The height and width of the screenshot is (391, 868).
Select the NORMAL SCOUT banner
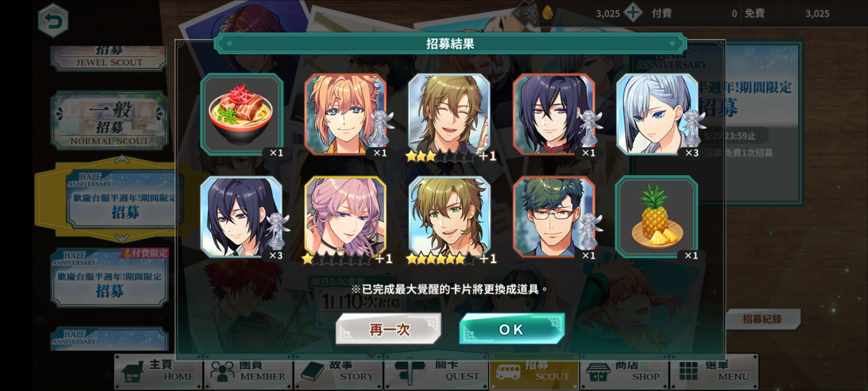[110, 120]
